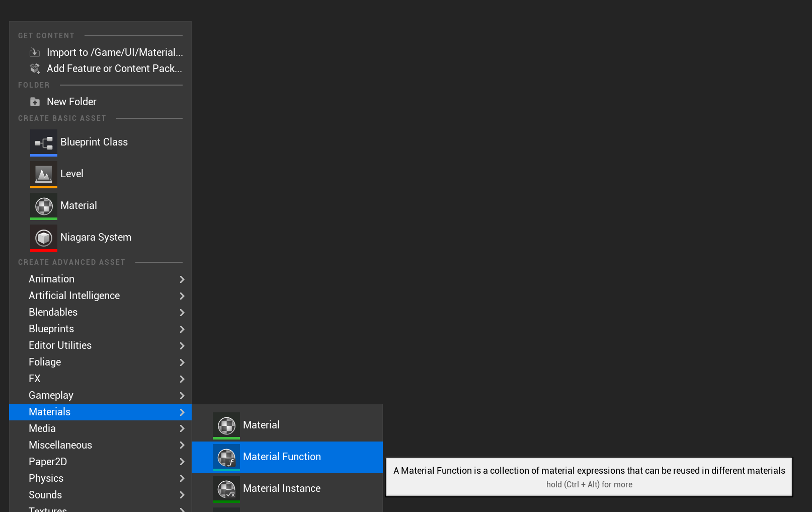Expand the Editor Utilities submenu arrow
The height and width of the screenshot is (512, 812).
[x=182, y=346]
